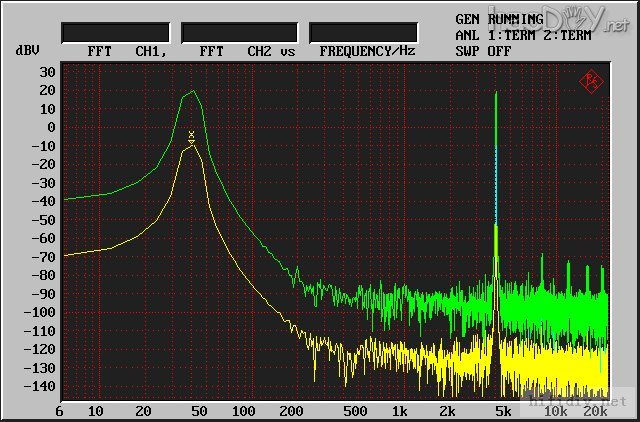Click the dBV unit label
The height and width of the screenshot is (422, 640).
pos(27,50)
